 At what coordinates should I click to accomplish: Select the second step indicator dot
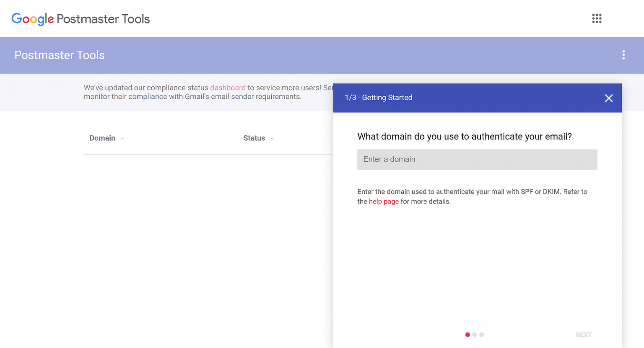tap(474, 335)
